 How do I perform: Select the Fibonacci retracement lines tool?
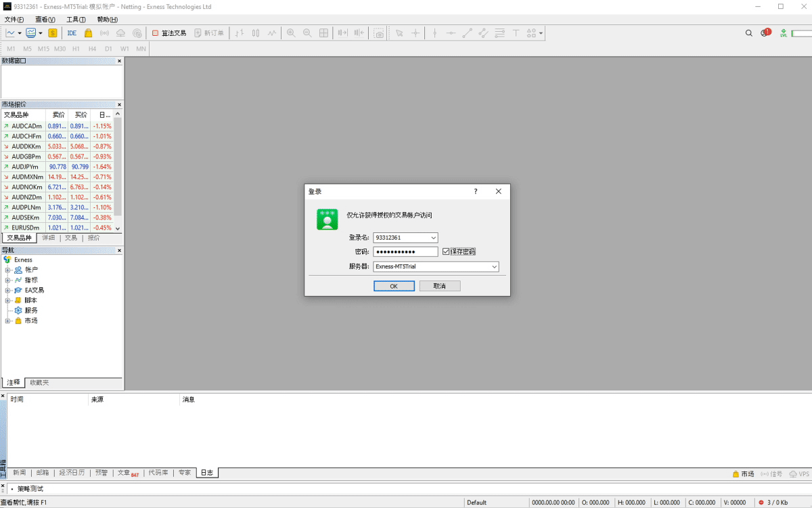tap(499, 33)
